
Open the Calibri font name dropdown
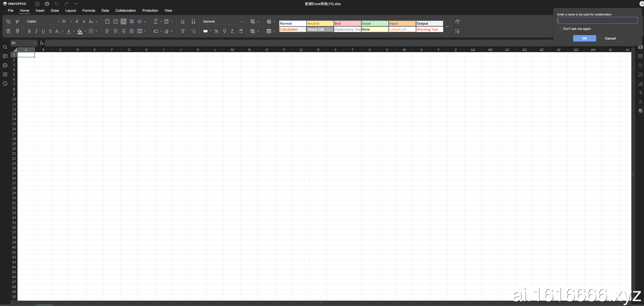tap(59, 21)
